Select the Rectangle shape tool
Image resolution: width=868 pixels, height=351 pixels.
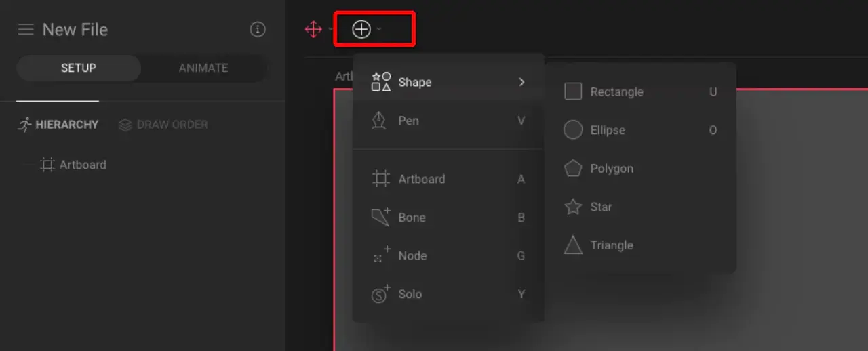coord(616,91)
